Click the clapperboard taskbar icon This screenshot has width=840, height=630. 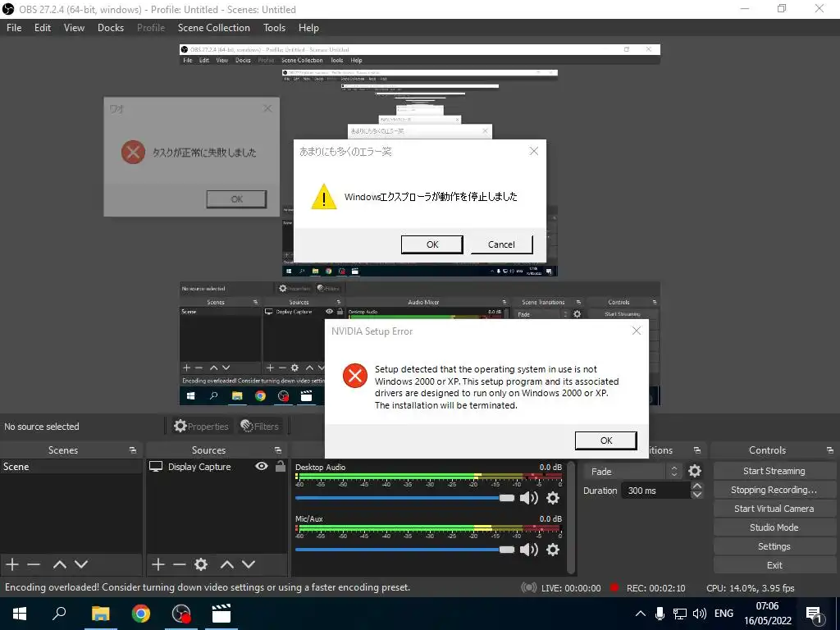tap(221, 614)
